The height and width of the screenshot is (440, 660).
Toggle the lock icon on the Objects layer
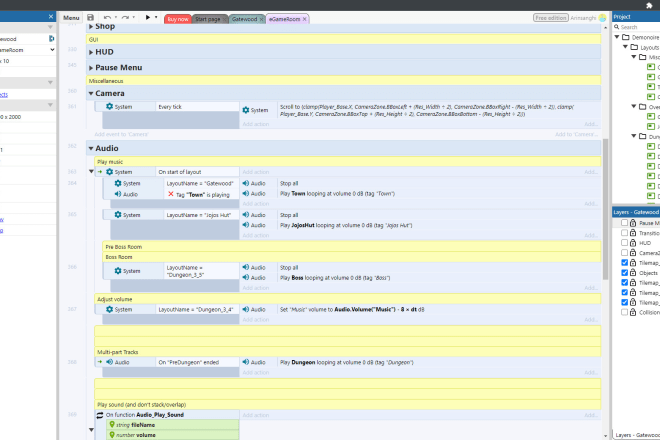tap(633, 272)
